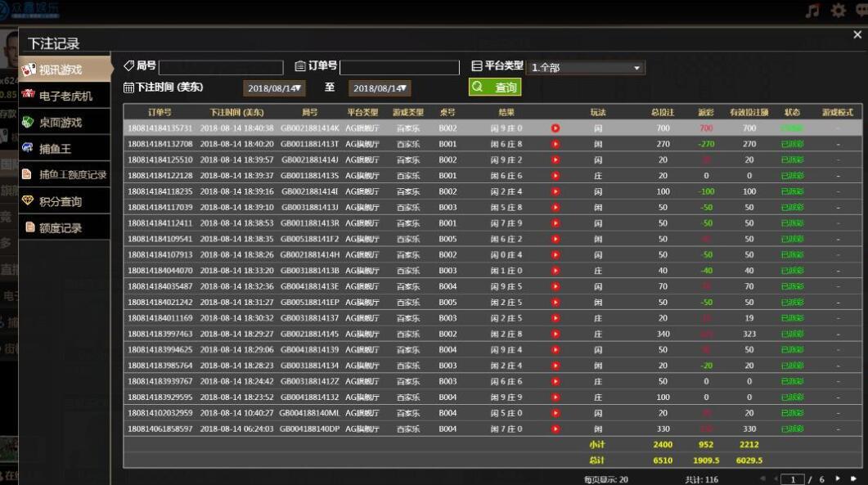This screenshot has height=485, width=868.
Task: Play video replay for order 180814183939767
Action: point(555,381)
